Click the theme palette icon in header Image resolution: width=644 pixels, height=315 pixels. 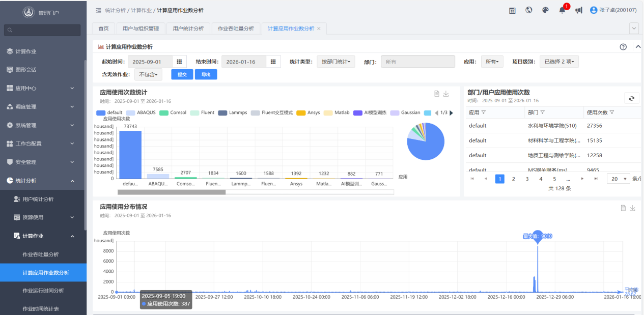click(545, 10)
